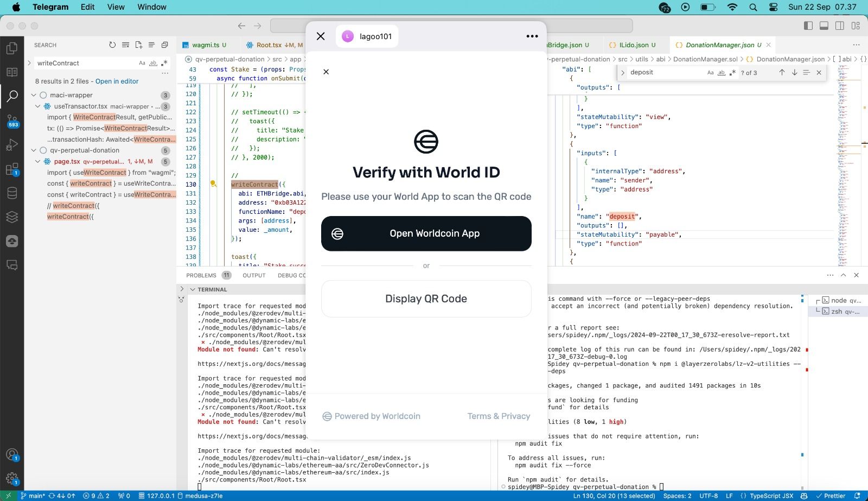Open the Source Control view with 593 badge

12,120
